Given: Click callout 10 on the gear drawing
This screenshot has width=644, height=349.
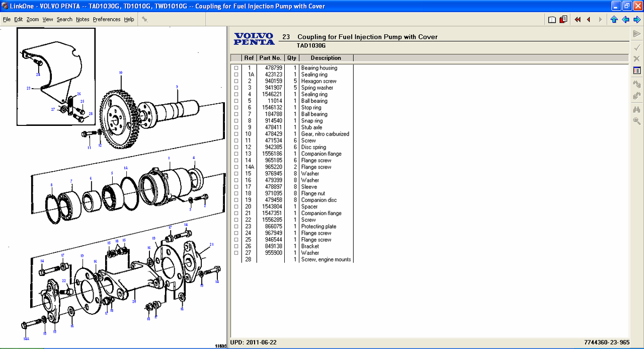Looking at the screenshot, I should click(x=121, y=73).
